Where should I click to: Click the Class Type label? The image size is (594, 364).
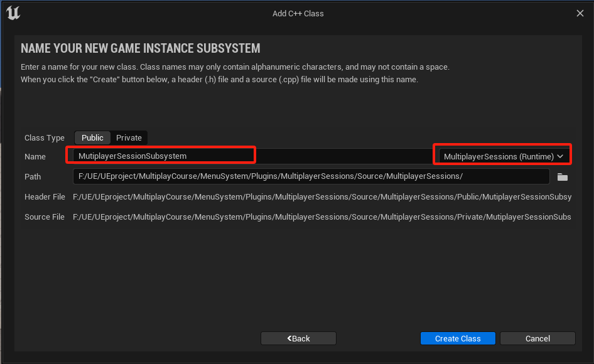point(45,138)
